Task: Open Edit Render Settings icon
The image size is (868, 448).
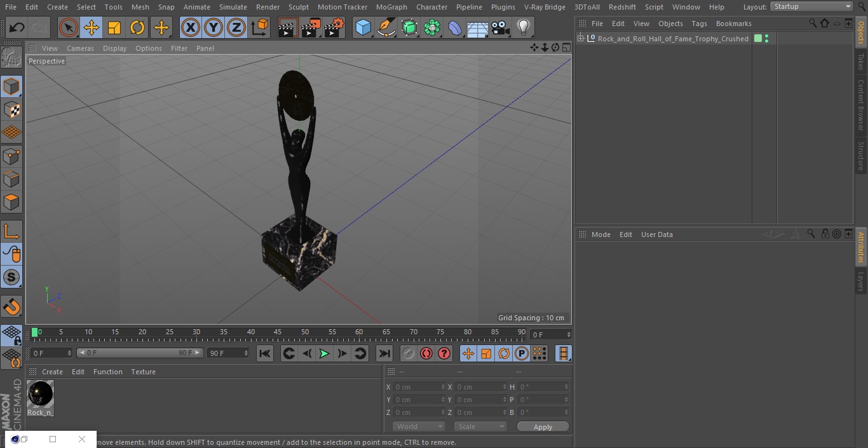Action: [x=334, y=27]
